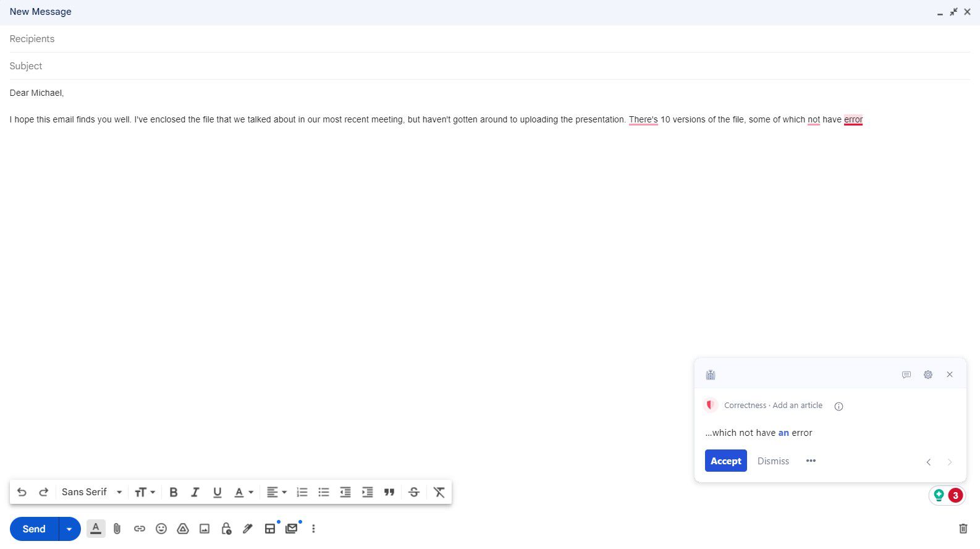Image resolution: width=980 pixels, height=549 pixels.
Task: Toggle the formatting options toolbar
Action: coord(96,529)
